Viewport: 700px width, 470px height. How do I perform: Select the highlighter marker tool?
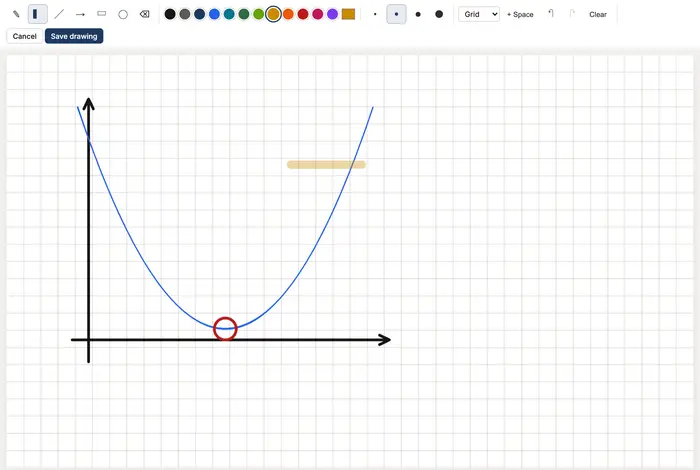[38, 14]
